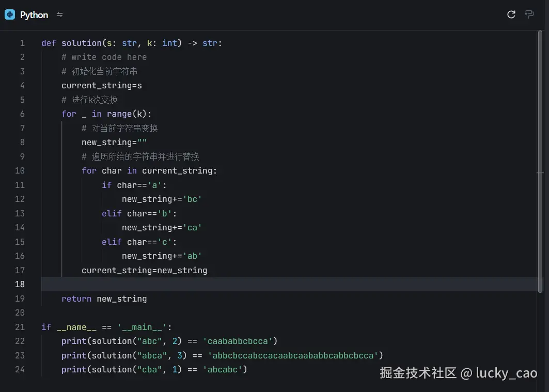Screen dimensions: 549x392
Task: Click the comment '# 遍历所给的字符串并进行替换'
Action: pyautogui.click(x=140, y=156)
